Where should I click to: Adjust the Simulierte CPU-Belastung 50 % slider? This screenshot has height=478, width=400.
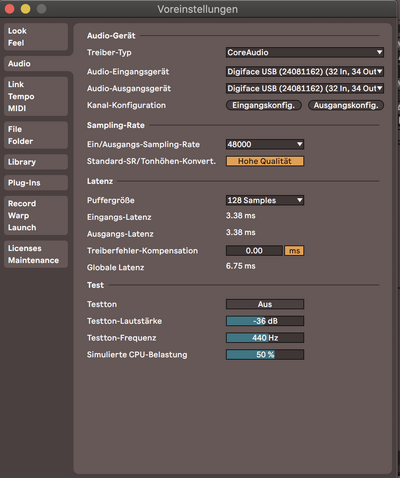pos(265,354)
